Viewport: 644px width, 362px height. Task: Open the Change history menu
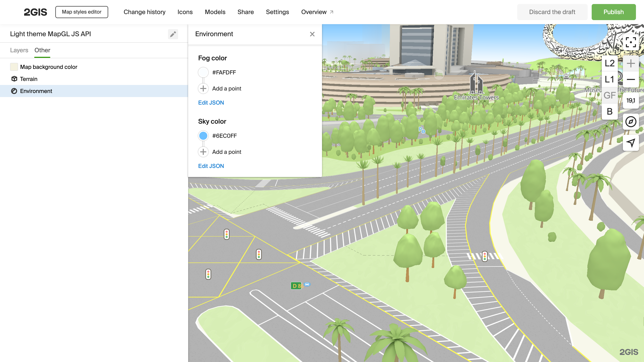pos(144,12)
